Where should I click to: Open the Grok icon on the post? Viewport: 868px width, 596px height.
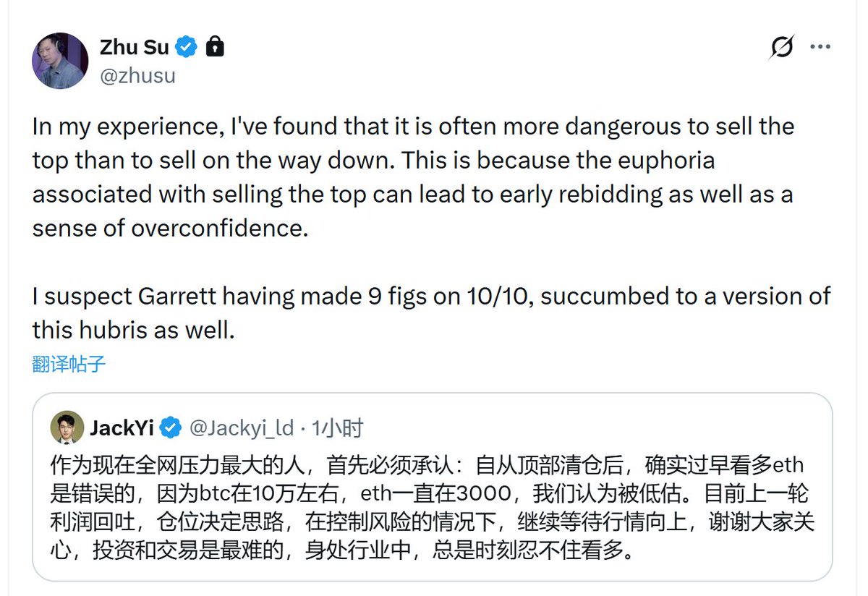[x=782, y=48]
